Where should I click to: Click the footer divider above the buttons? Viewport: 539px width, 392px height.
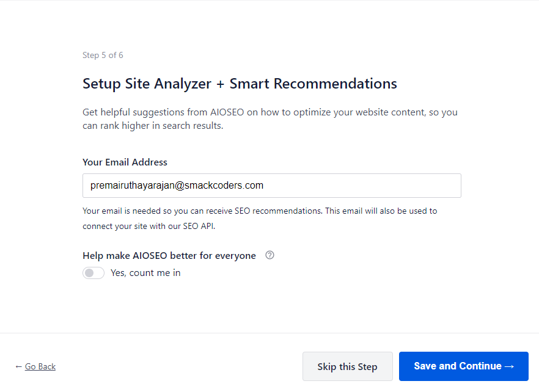point(269,333)
